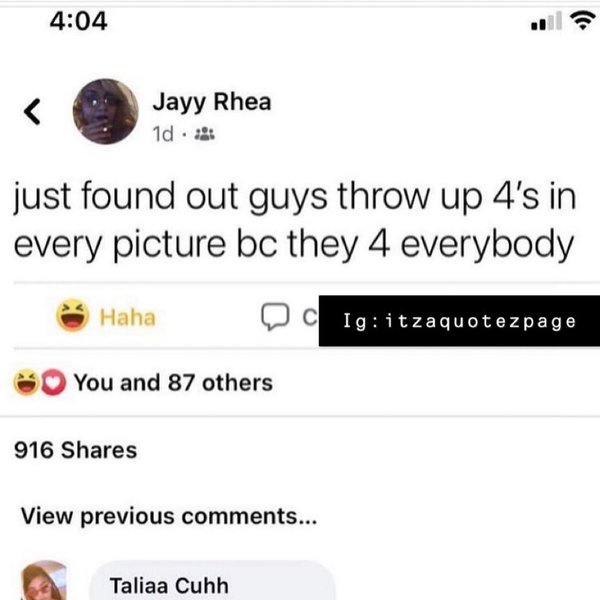View the 916 Shares list
Screen dimensions: 600x600
75,450
